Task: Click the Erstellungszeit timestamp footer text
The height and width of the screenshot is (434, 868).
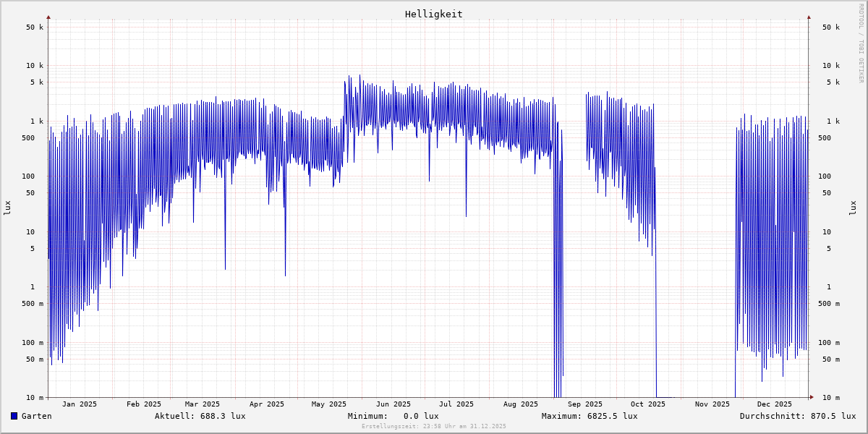Action: pos(434,427)
